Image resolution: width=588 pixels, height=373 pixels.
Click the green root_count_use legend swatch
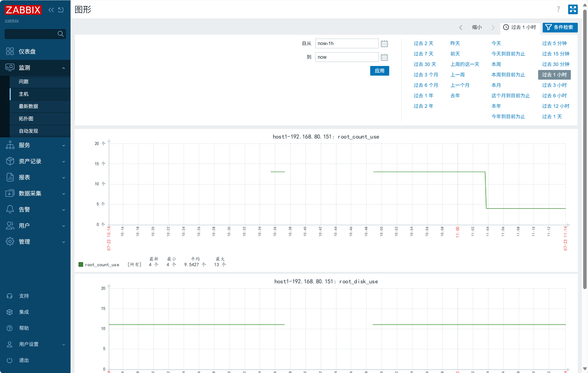point(81,264)
